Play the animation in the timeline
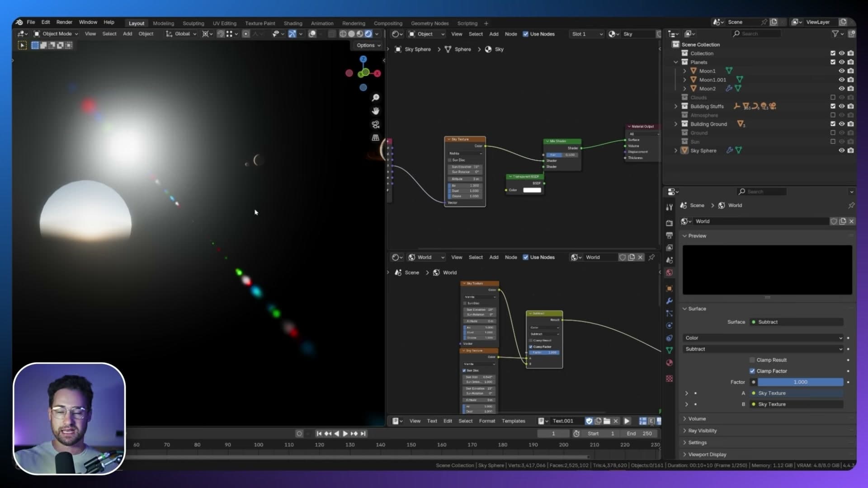 345,434
